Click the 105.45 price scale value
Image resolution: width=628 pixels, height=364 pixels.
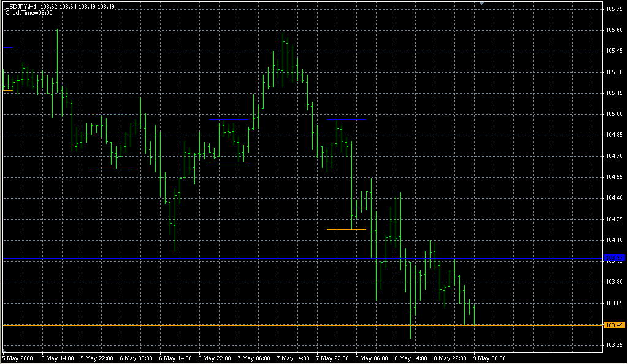tap(615, 51)
